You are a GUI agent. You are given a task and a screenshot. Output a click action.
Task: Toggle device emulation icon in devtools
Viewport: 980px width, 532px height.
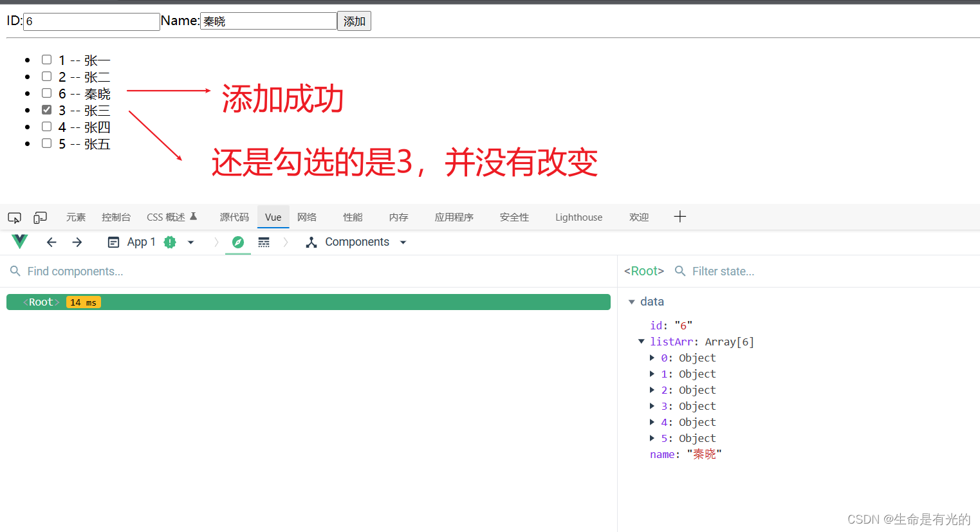coord(41,217)
